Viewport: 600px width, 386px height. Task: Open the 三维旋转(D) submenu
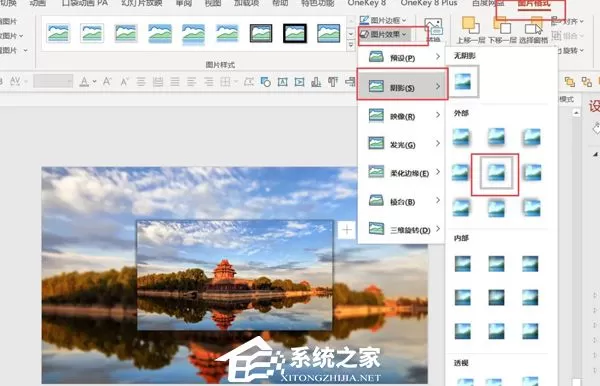pos(401,230)
